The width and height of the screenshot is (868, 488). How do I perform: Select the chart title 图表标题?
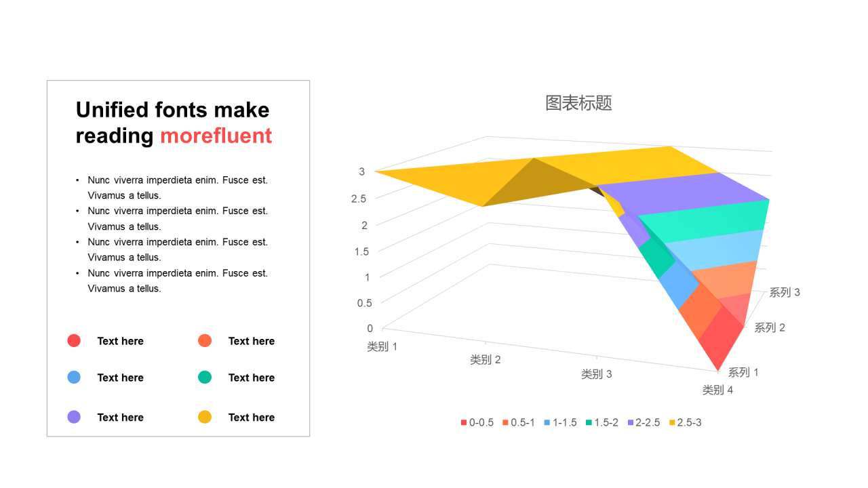coord(578,103)
